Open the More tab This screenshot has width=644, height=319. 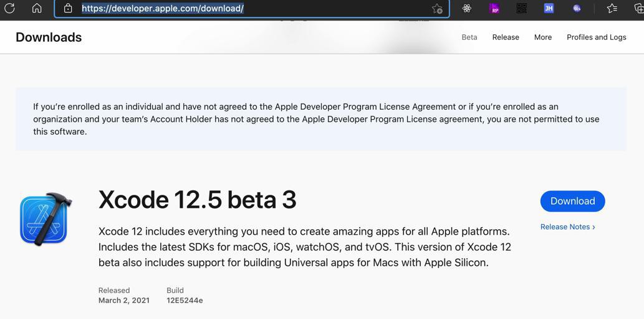[543, 37]
